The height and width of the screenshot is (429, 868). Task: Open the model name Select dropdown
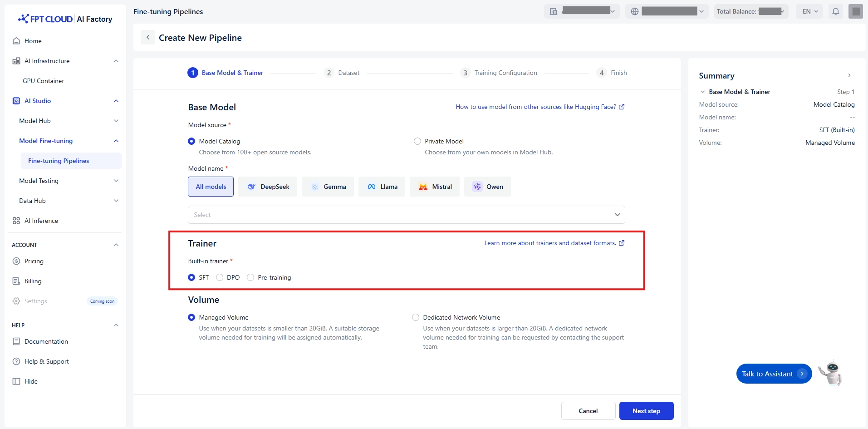[406, 215]
